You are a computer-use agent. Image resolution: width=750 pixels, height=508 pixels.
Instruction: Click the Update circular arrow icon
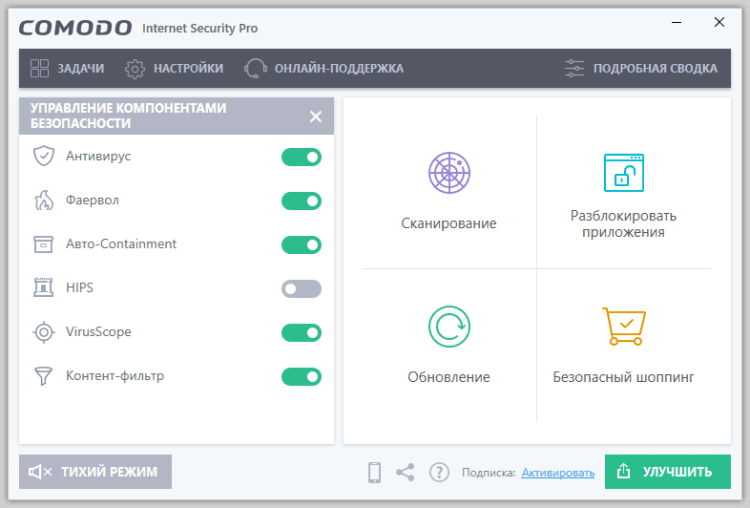tap(449, 327)
